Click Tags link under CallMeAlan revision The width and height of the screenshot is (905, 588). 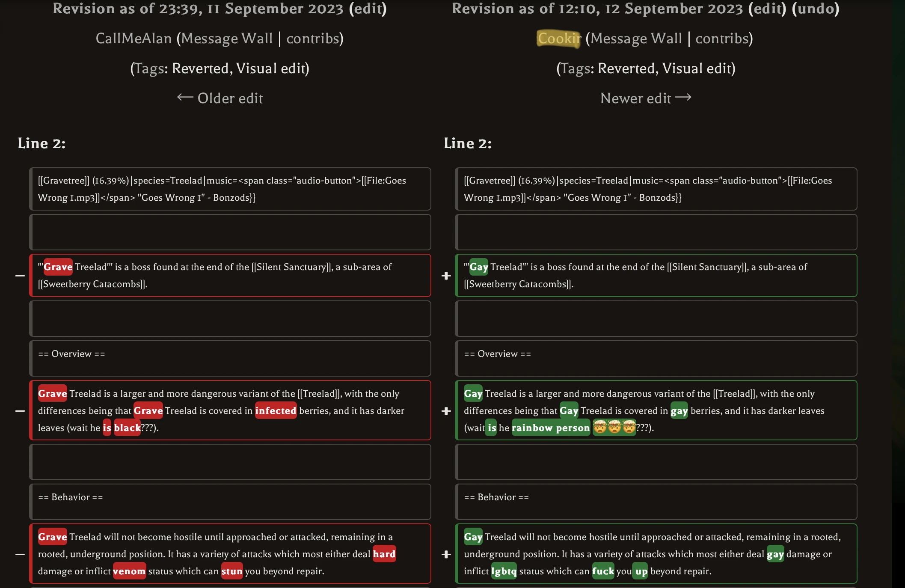(150, 68)
